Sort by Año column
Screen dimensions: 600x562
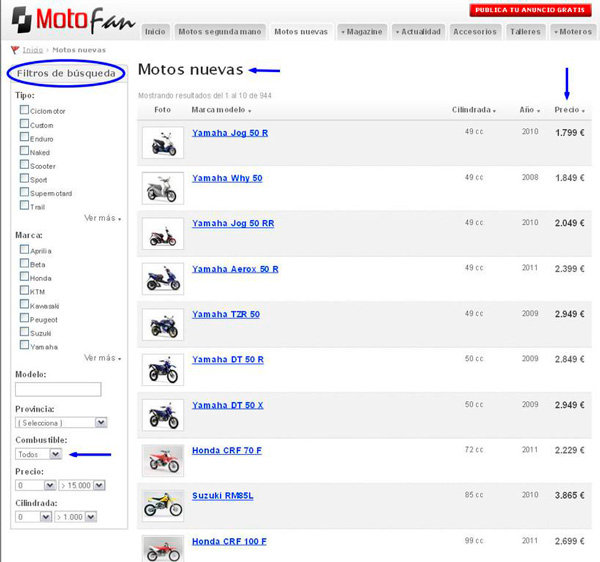click(x=530, y=110)
